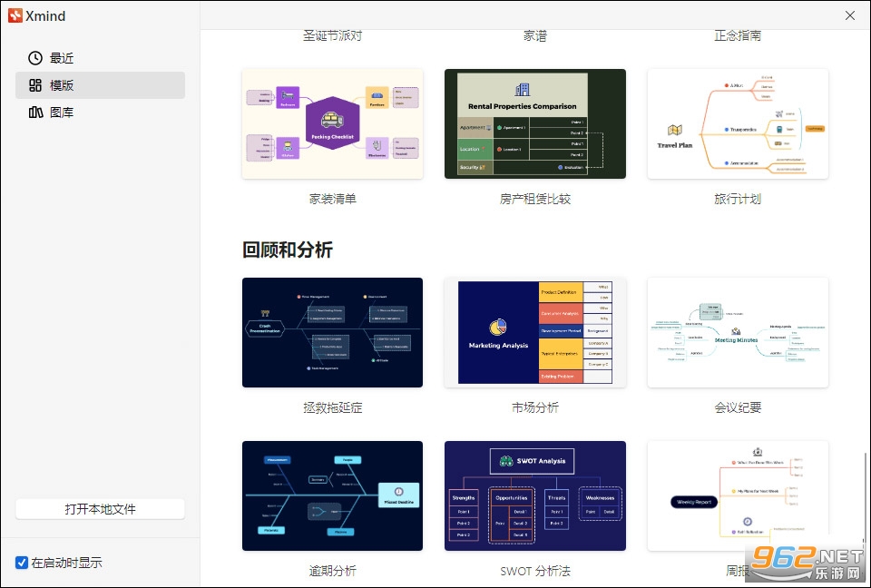Click the 打开本地文件 button
871x588 pixels.
tap(100, 509)
